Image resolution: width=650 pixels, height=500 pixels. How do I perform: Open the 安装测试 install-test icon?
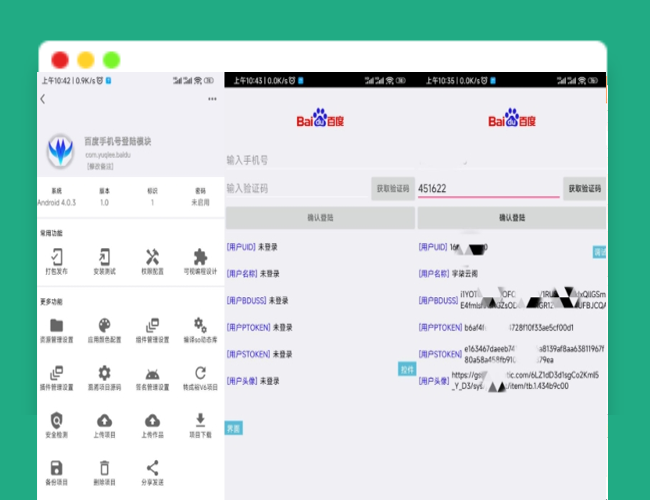[x=104, y=257]
